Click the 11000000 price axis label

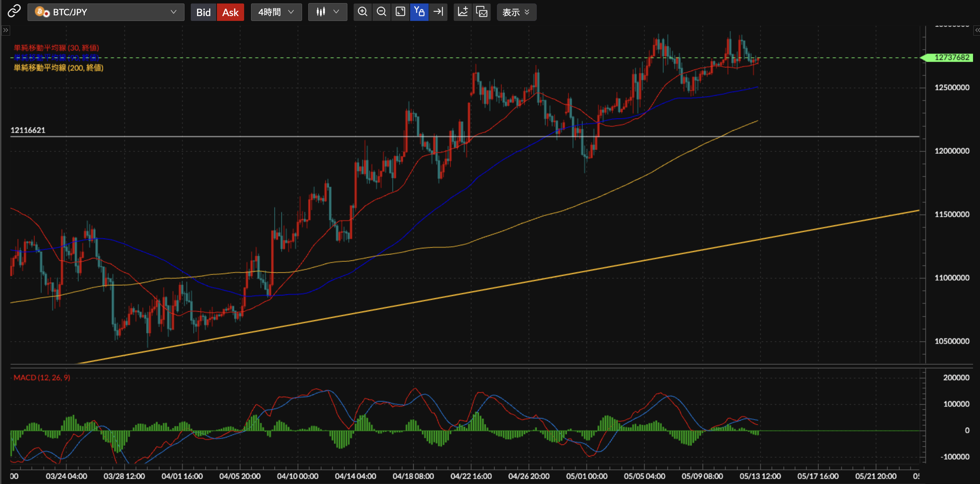tap(952, 278)
